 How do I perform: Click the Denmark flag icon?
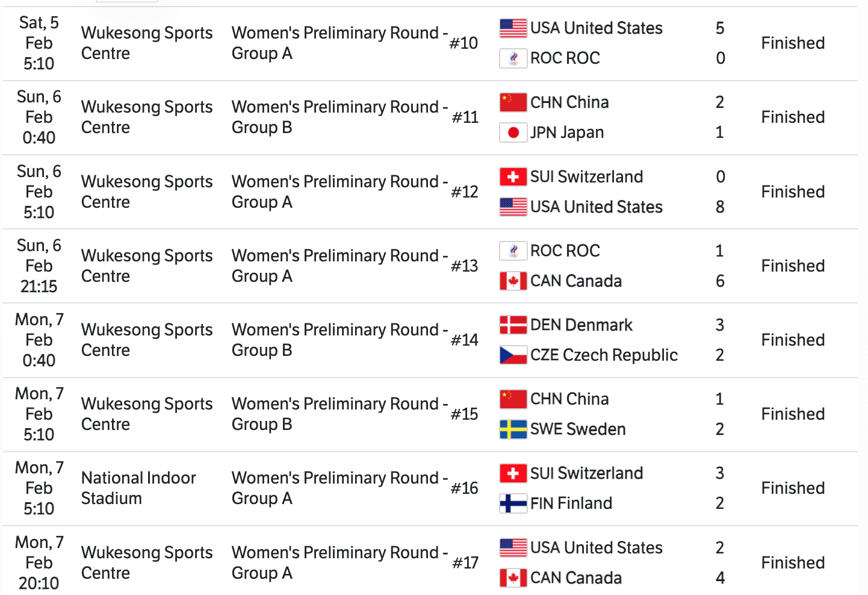click(513, 325)
